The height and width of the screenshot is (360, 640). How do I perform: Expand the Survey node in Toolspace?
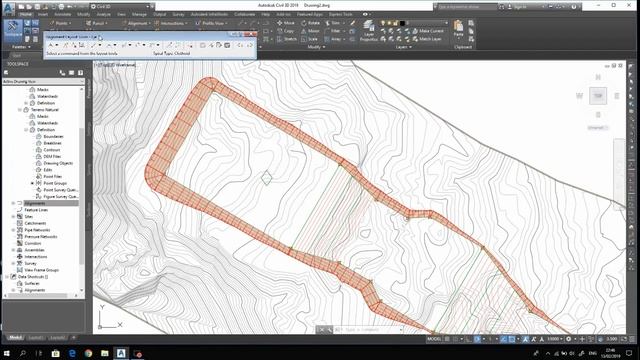click(13, 263)
